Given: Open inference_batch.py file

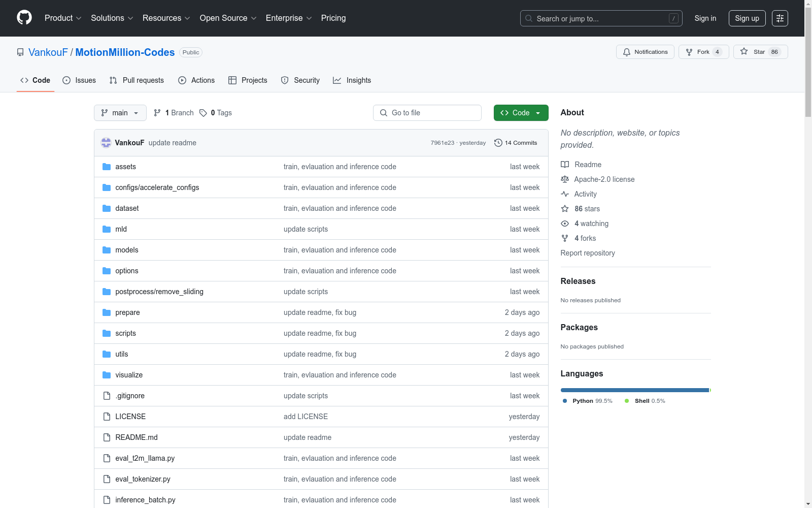Looking at the screenshot, I should [x=145, y=500].
